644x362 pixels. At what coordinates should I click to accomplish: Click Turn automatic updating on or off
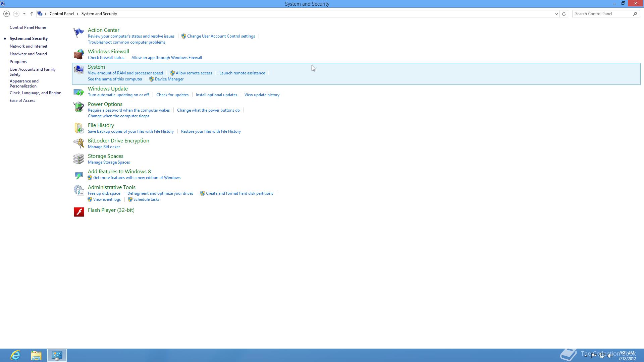[118, 95]
